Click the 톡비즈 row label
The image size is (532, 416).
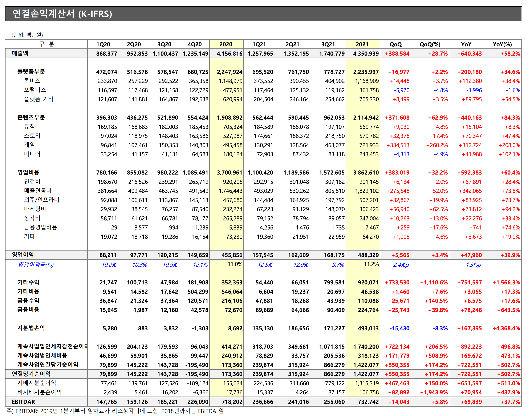click(x=32, y=81)
